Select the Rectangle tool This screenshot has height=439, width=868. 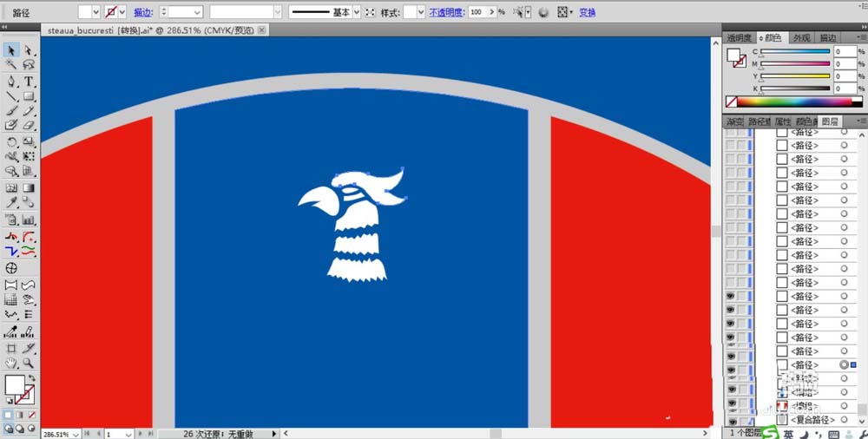(x=29, y=96)
